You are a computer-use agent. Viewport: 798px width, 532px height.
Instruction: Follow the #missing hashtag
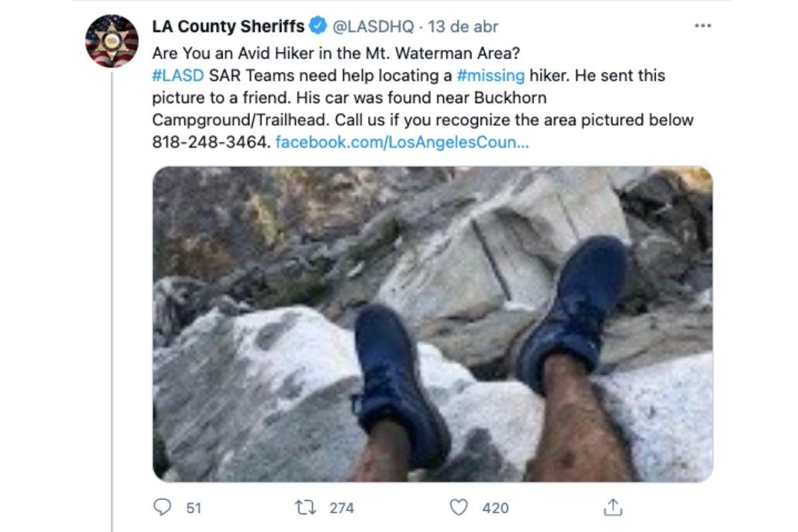pyautogui.click(x=491, y=75)
